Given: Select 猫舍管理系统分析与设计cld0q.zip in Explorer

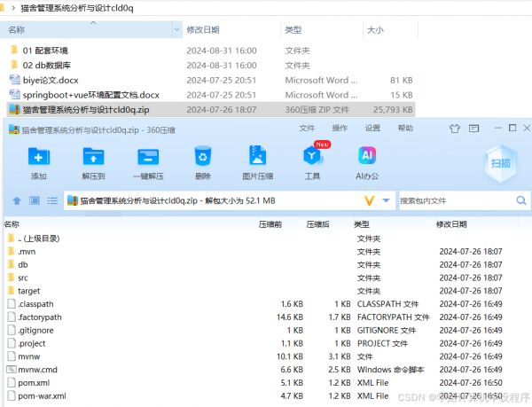Looking at the screenshot, I should [210, 110].
